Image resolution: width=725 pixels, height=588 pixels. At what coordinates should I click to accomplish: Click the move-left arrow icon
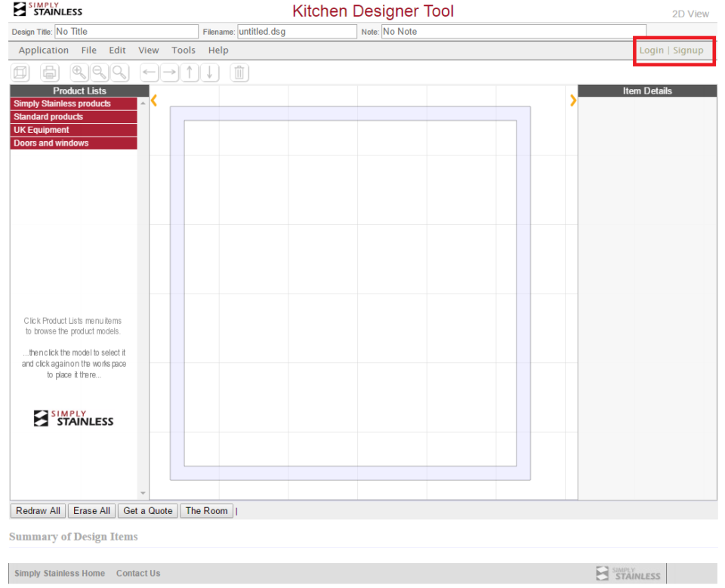[x=149, y=72]
